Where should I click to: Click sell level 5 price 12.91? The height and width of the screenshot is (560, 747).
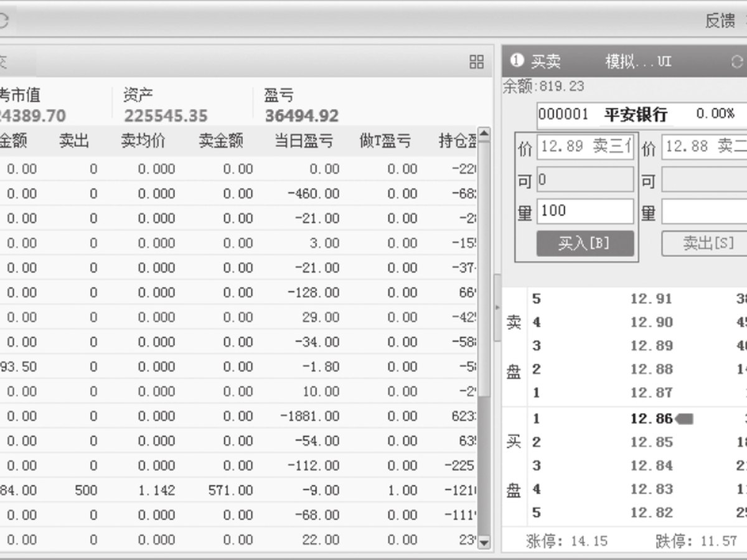point(652,299)
